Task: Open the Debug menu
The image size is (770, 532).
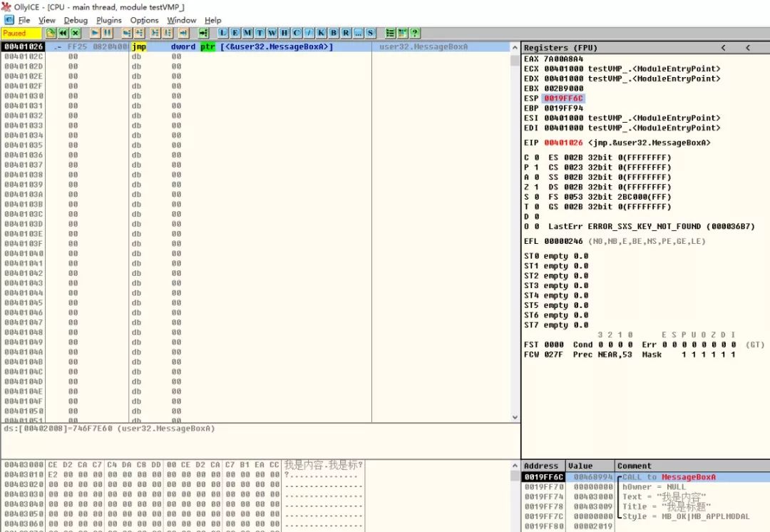Action: click(x=76, y=20)
